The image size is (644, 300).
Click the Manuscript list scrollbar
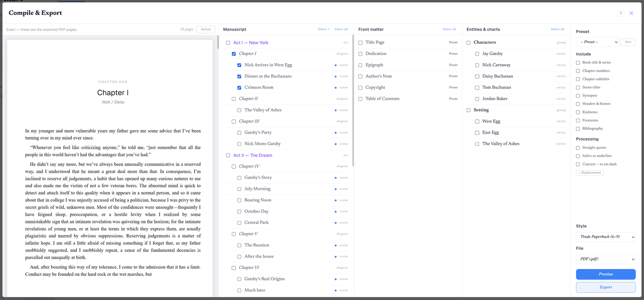tap(353, 101)
